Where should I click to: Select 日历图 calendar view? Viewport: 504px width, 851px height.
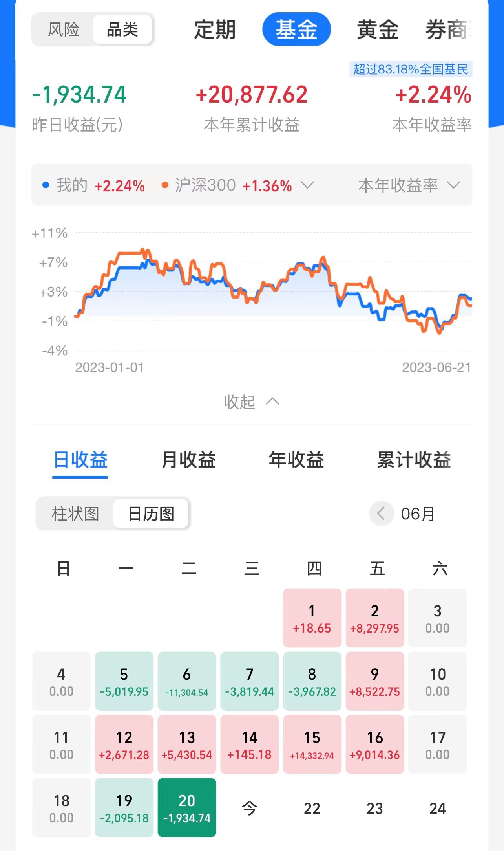[151, 514]
